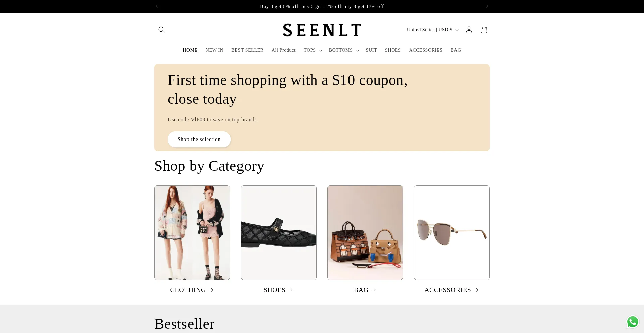
Task: Open BEST SELLER menu item
Action: [247, 50]
